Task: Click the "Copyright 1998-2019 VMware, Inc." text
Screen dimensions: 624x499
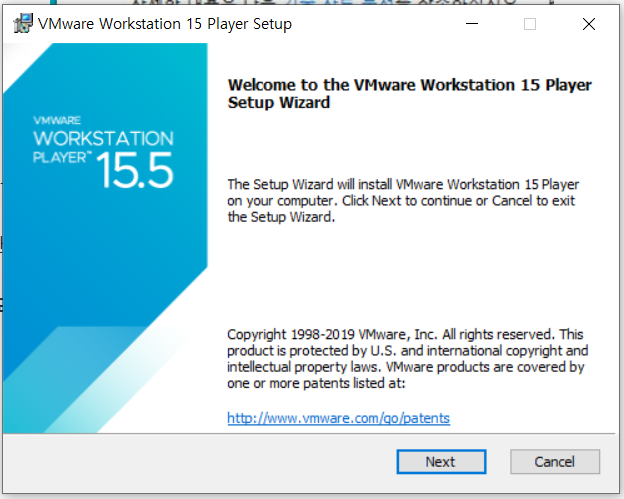Action: click(x=332, y=334)
